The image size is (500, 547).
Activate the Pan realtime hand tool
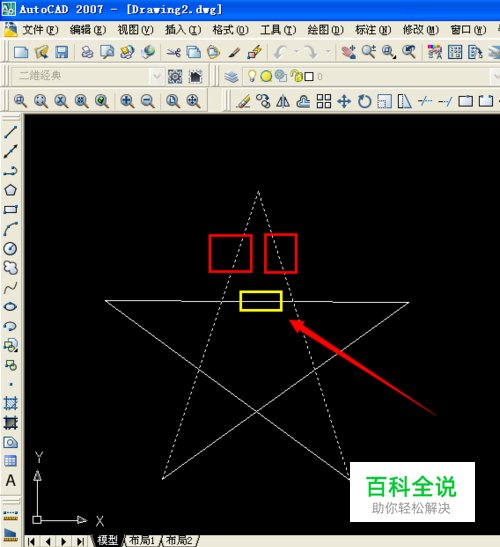[x=349, y=52]
